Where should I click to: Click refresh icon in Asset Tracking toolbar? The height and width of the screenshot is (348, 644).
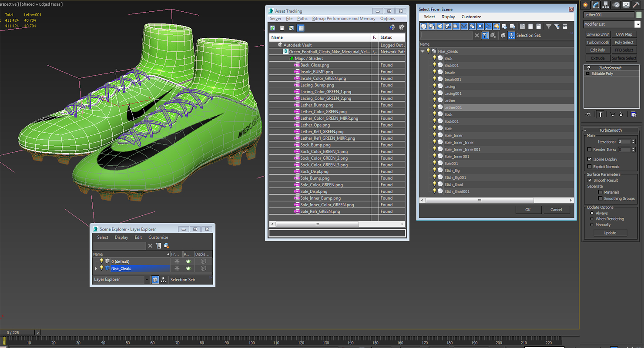(x=273, y=28)
